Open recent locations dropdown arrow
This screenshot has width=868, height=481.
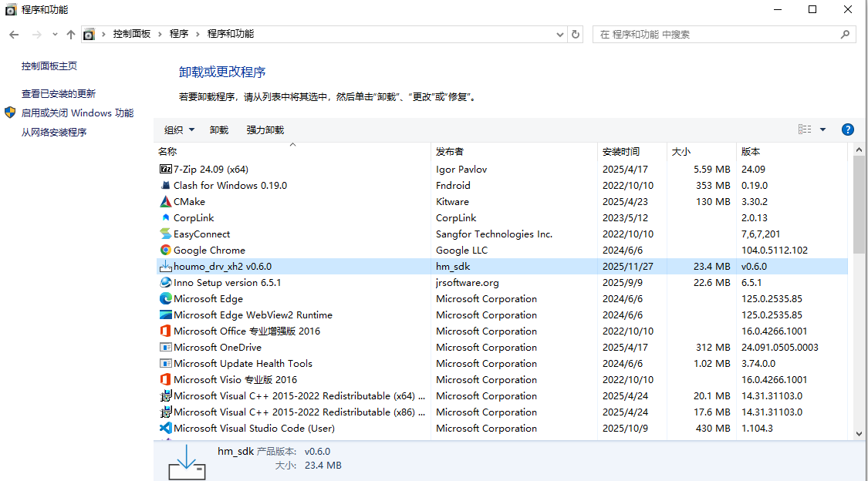point(55,34)
